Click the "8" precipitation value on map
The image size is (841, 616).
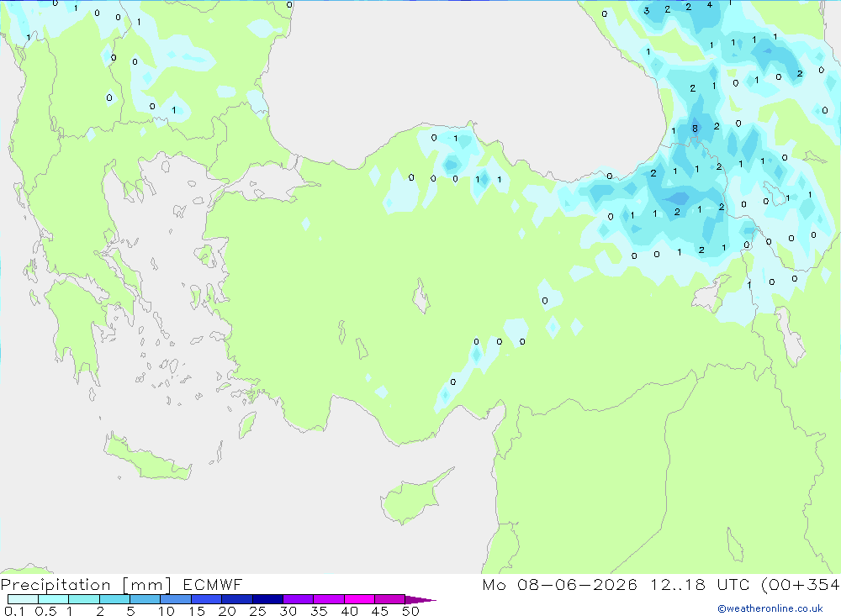[696, 129]
